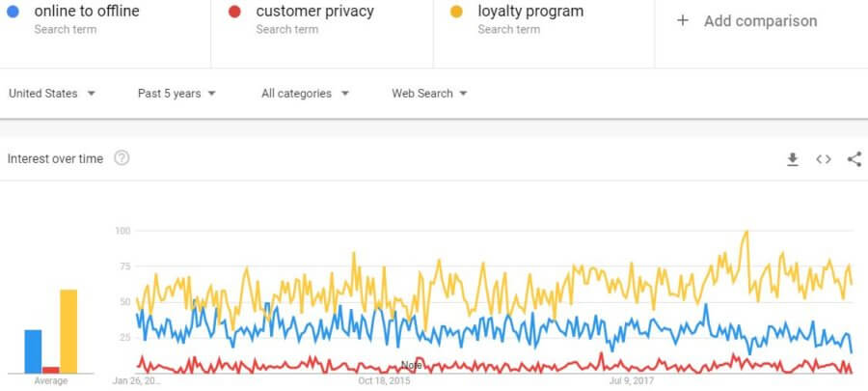Click the Note marker on the chart
This screenshot has width=868, height=391.
pyautogui.click(x=411, y=366)
